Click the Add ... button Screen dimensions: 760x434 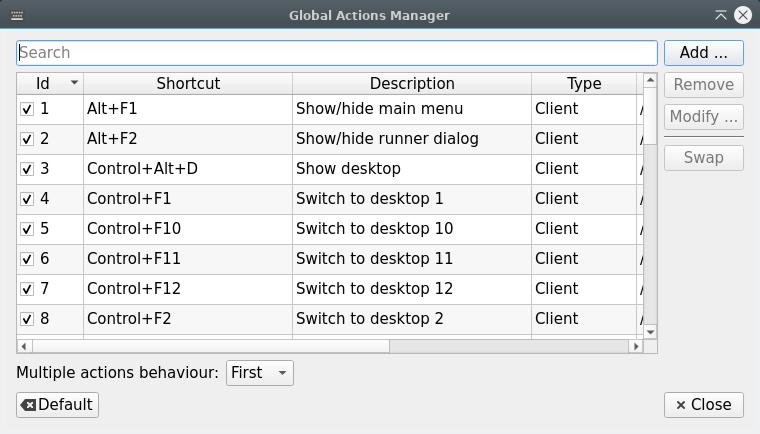pyautogui.click(x=704, y=53)
